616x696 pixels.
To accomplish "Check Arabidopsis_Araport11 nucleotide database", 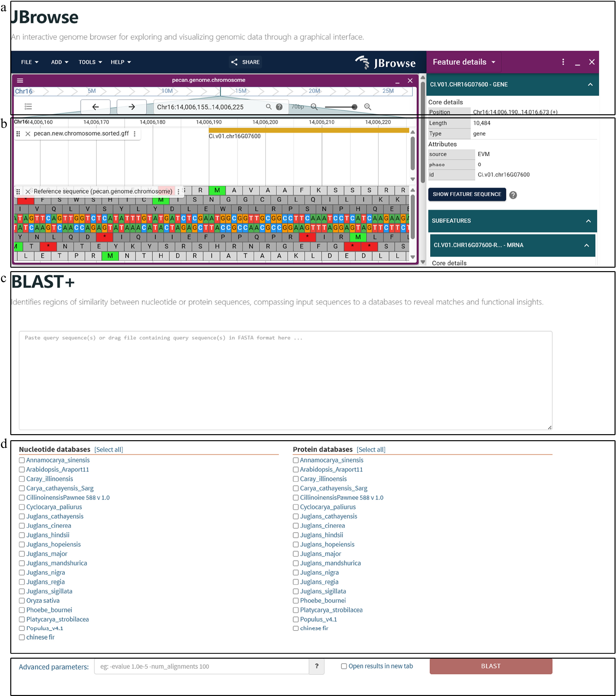I will 22,470.
